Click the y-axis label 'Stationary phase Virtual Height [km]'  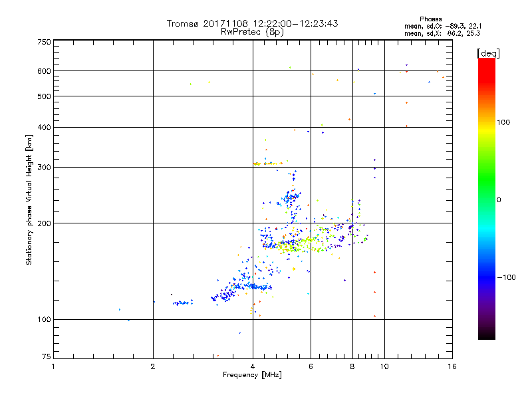click(29, 200)
